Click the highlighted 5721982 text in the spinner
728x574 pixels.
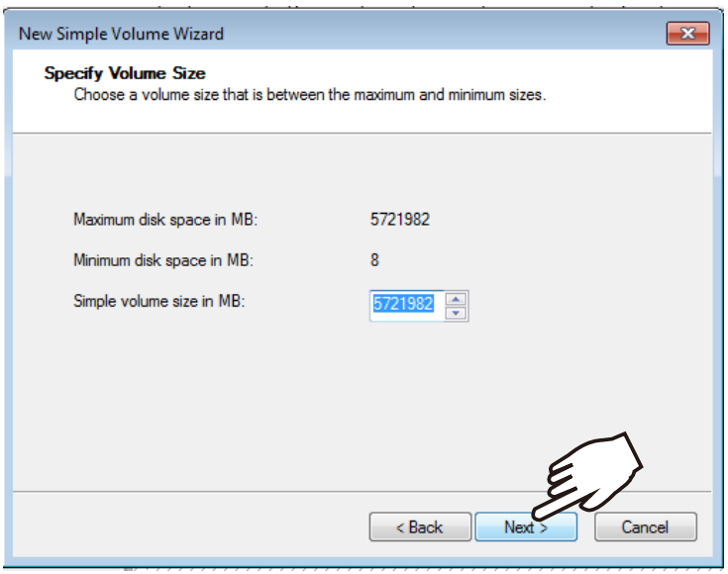click(403, 304)
